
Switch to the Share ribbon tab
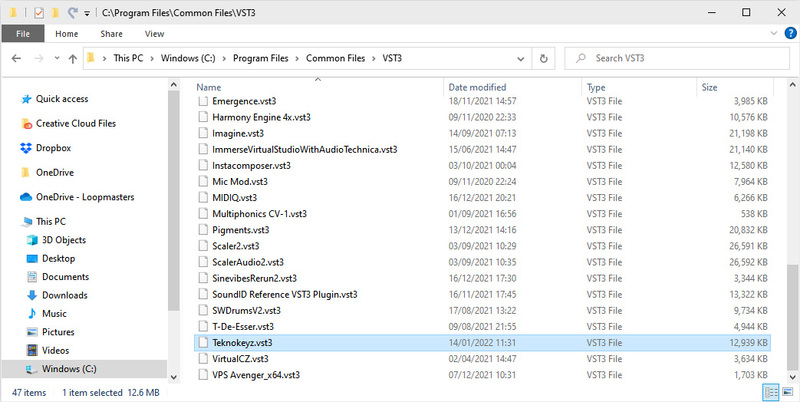click(111, 34)
